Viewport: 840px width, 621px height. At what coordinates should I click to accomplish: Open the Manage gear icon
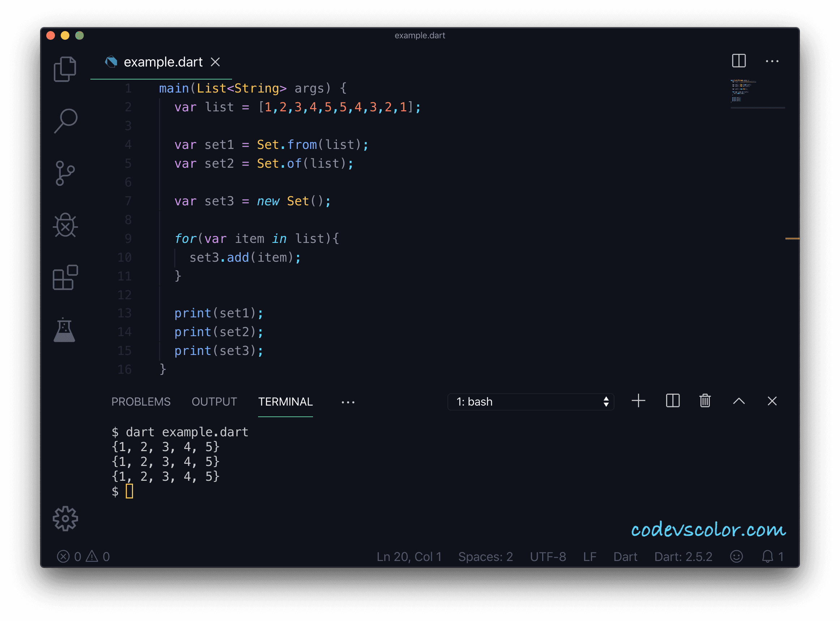point(65,519)
